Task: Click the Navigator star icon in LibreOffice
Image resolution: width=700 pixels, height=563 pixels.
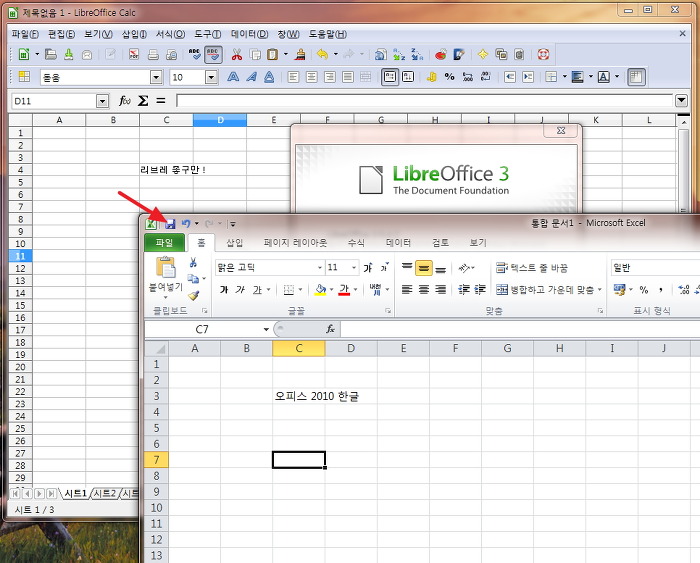Action: point(483,54)
